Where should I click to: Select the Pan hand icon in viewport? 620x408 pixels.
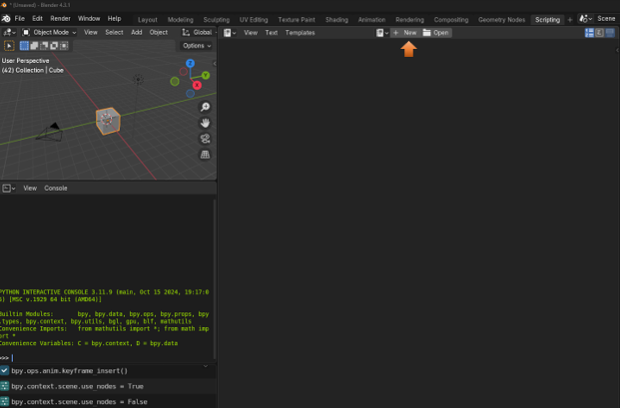(x=205, y=123)
